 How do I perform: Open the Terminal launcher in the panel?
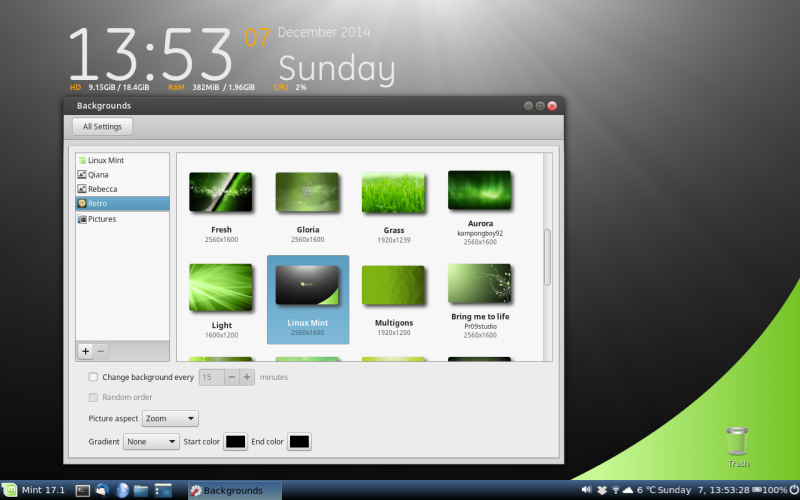coord(83,491)
